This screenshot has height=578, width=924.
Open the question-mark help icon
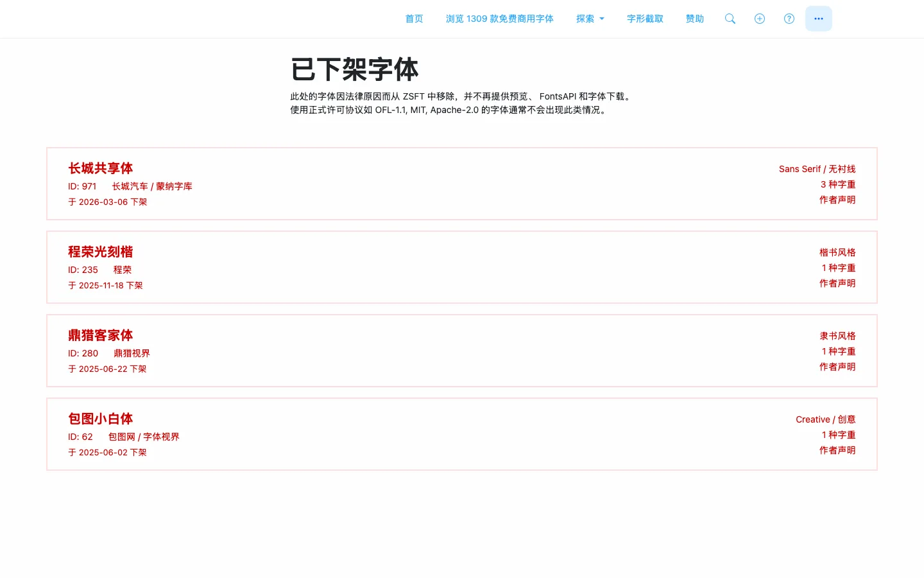tap(789, 19)
